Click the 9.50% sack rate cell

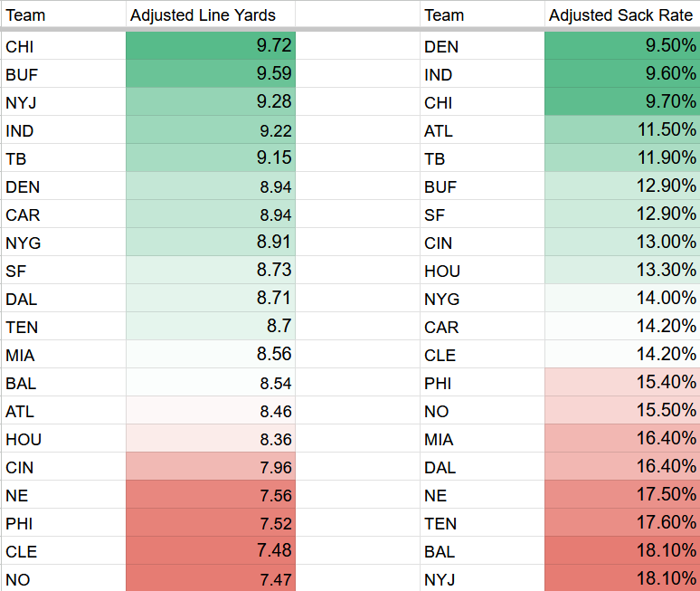click(x=622, y=46)
